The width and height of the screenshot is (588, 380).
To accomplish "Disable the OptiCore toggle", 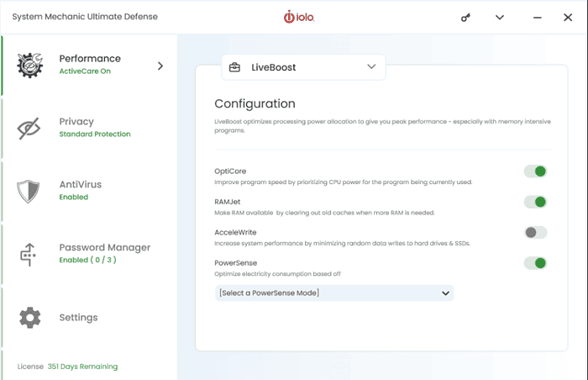I will (535, 172).
